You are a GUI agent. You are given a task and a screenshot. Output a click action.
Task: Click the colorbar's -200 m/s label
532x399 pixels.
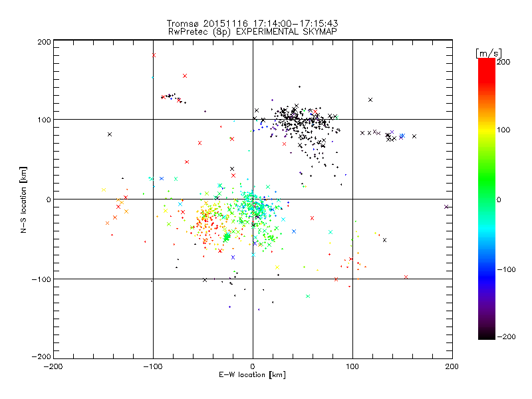[506, 337]
